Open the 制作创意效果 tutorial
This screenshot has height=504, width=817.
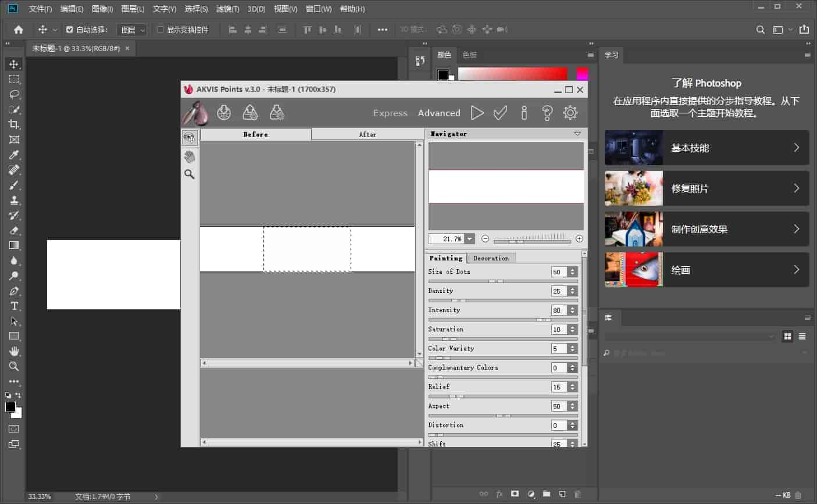tap(707, 229)
